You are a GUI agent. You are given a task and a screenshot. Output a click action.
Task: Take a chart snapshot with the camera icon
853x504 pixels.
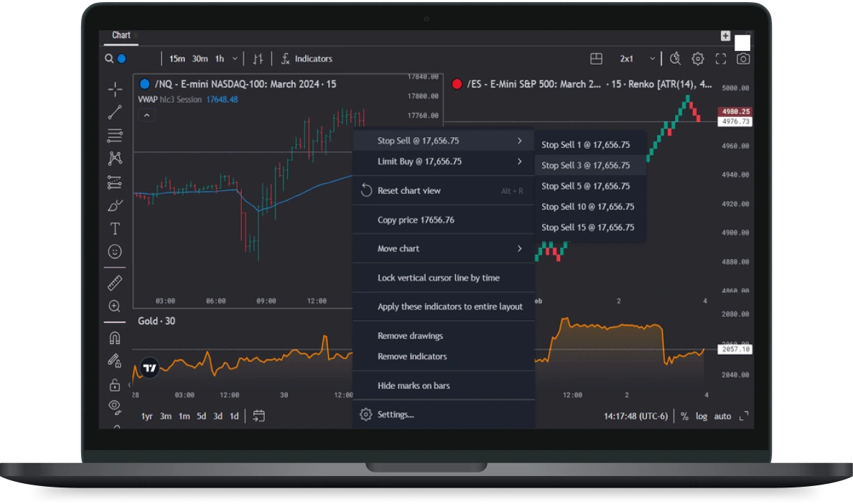744,58
